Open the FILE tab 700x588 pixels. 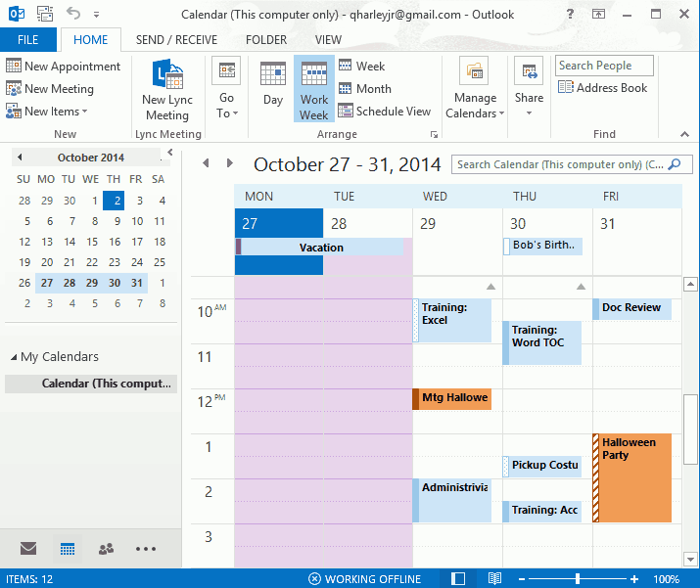click(28, 40)
